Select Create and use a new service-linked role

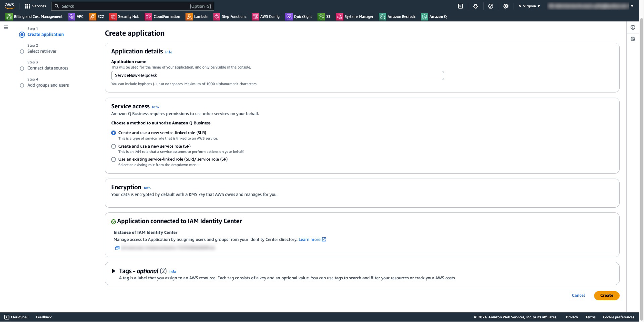[113, 133]
